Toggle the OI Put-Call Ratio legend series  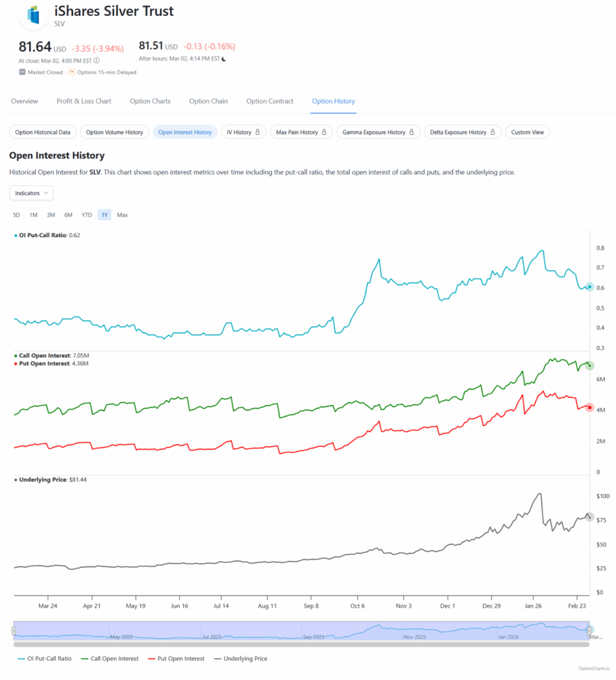pos(43,659)
